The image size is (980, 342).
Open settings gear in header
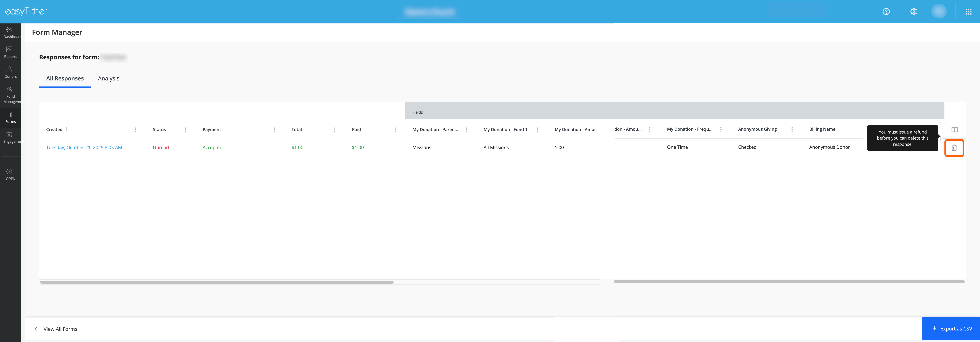(914, 12)
